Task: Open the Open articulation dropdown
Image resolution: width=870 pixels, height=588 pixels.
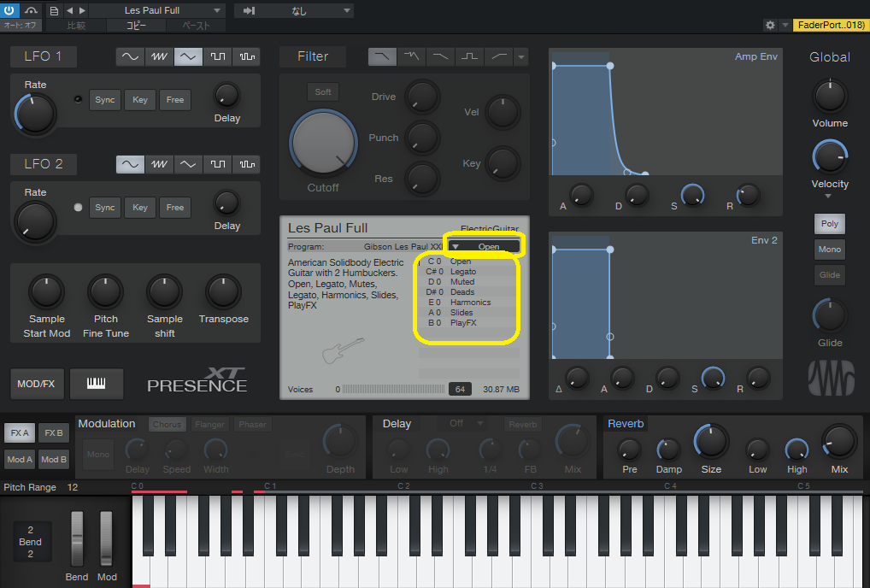Action: point(484,246)
